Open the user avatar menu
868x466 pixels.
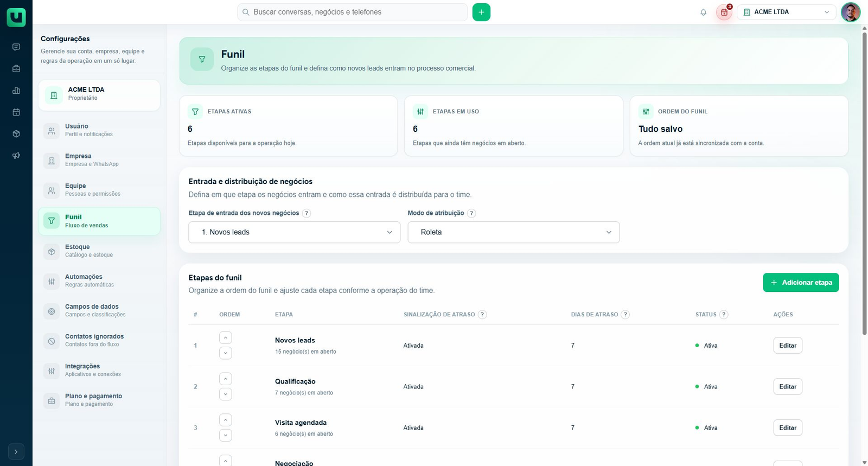click(x=851, y=12)
